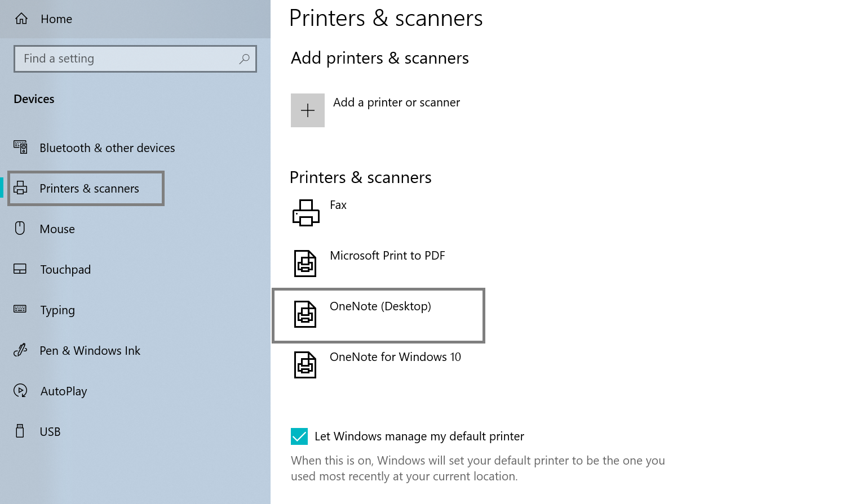Click the Microsoft Print to PDF icon
841x504 pixels.
(x=305, y=264)
